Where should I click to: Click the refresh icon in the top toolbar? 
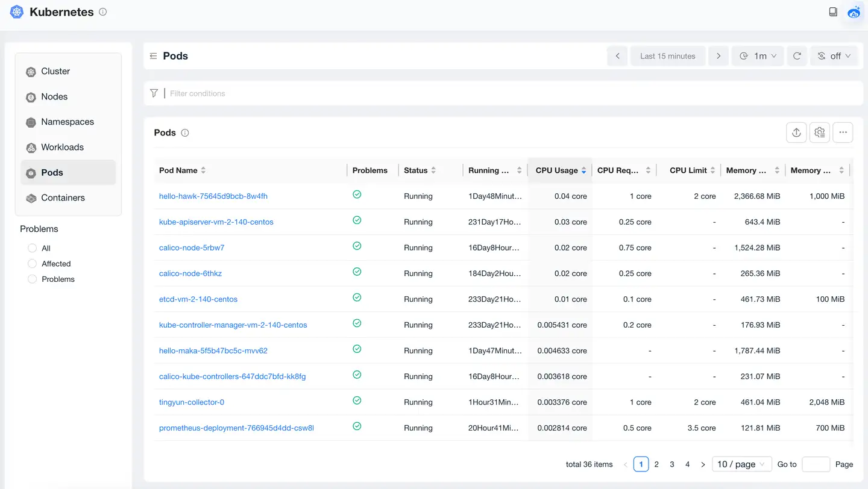[797, 56]
